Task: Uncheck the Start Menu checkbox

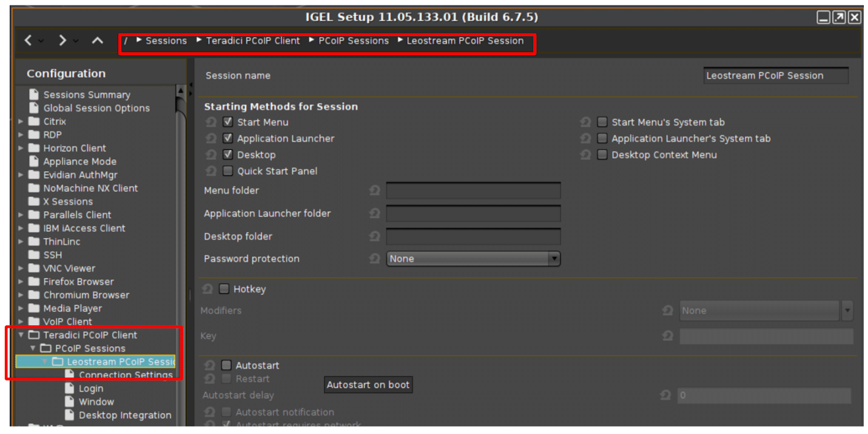Action: pyautogui.click(x=228, y=122)
